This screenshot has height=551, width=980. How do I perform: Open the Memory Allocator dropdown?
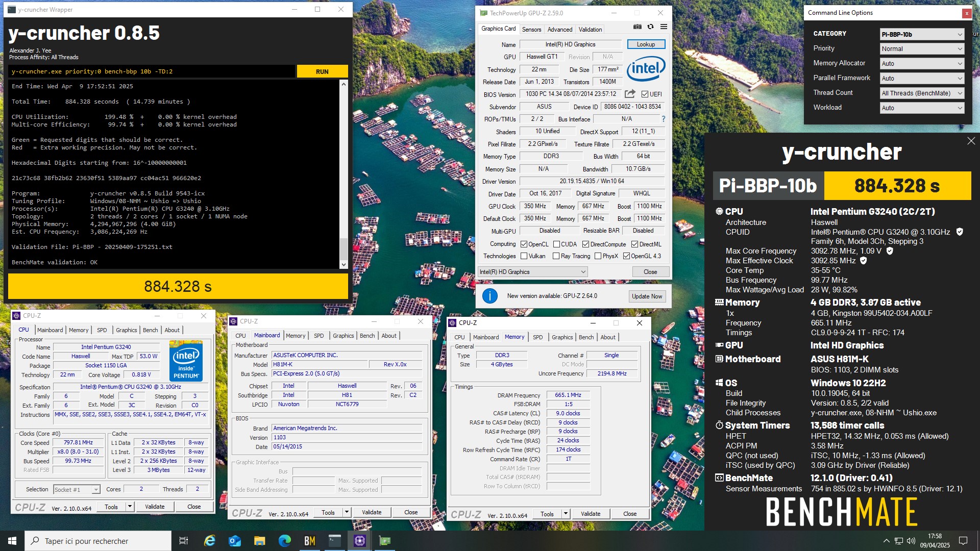[x=922, y=64]
